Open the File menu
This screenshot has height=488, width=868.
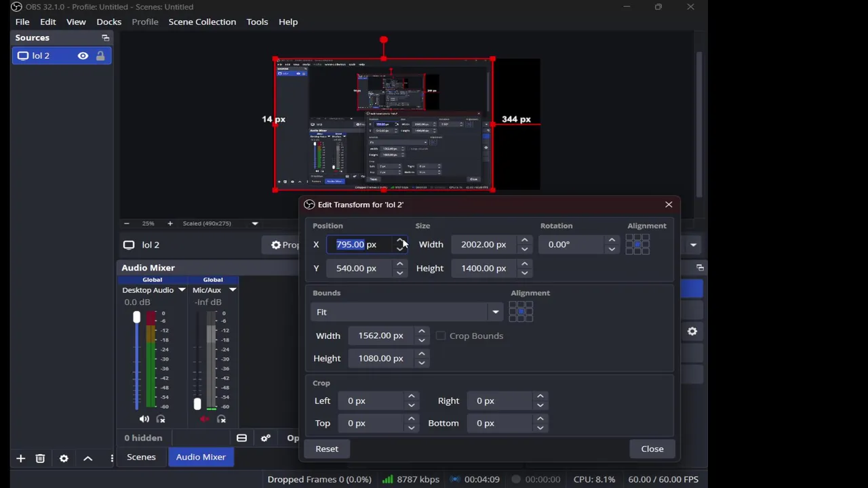pos(22,22)
